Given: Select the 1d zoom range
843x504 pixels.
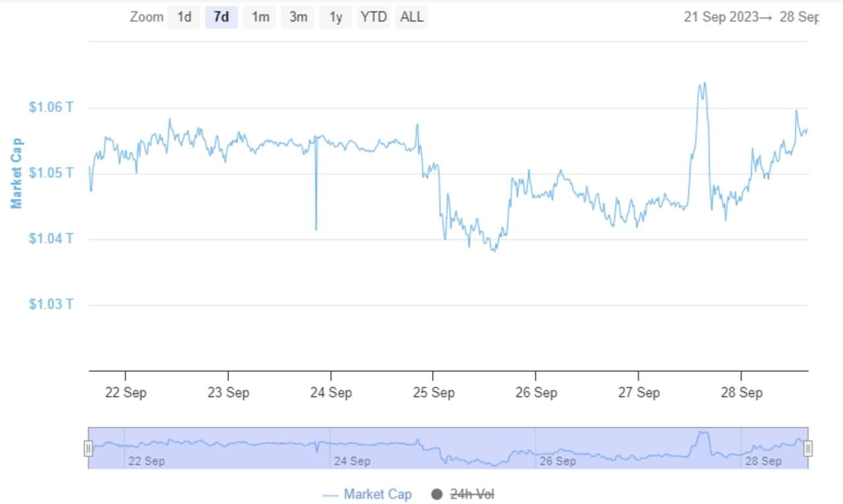Looking at the screenshot, I should [184, 17].
